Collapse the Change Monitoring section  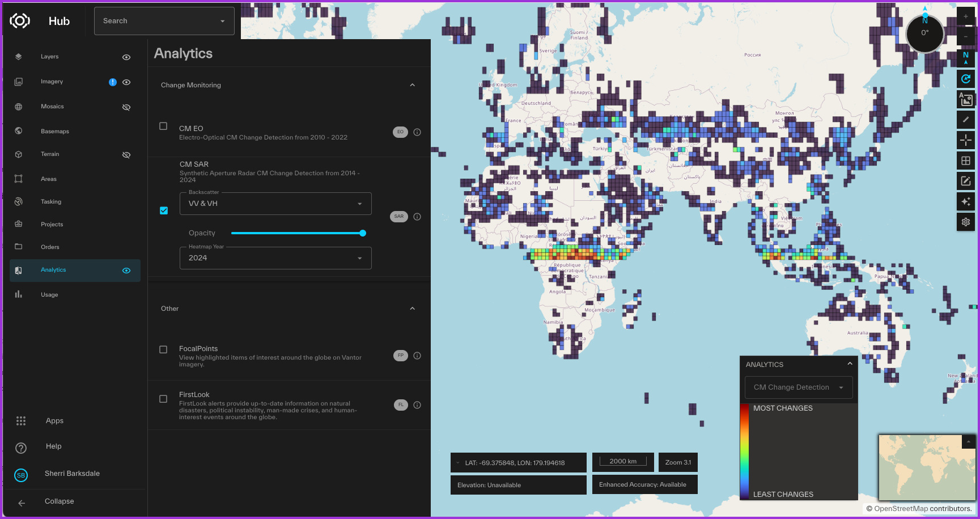click(x=412, y=85)
